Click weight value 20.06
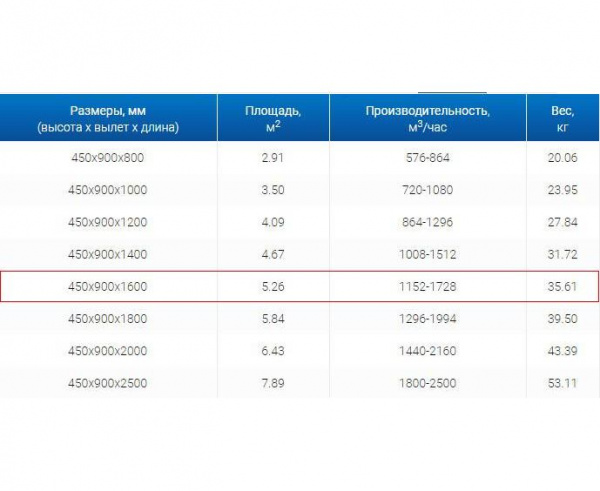 (562, 158)
